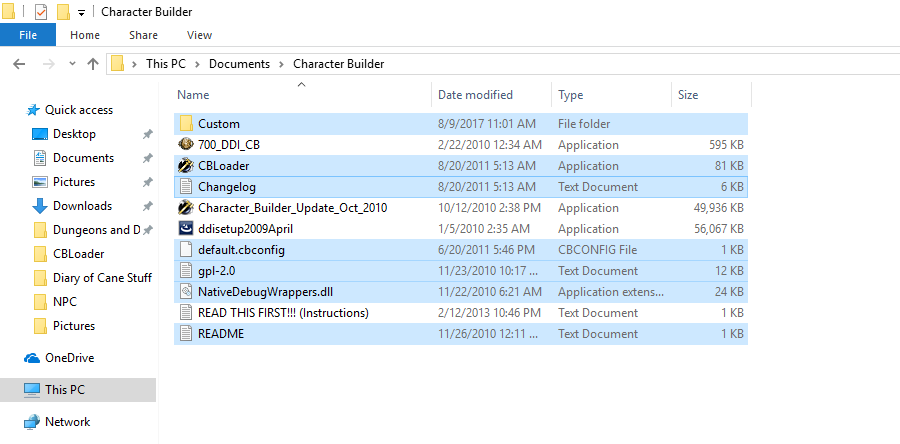This screenshot has width=900, height=444.
Task: Click the Quick access star icon
Action: 33,110
